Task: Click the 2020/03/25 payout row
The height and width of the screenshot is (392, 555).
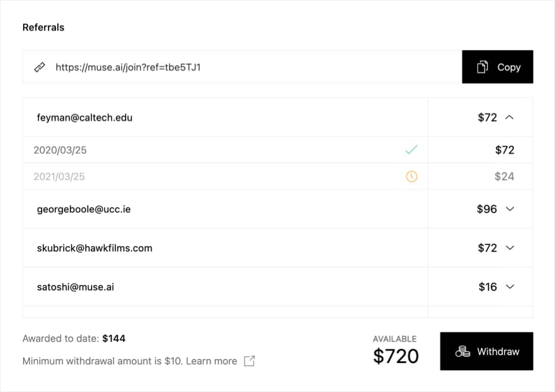Action: point(60,150)
